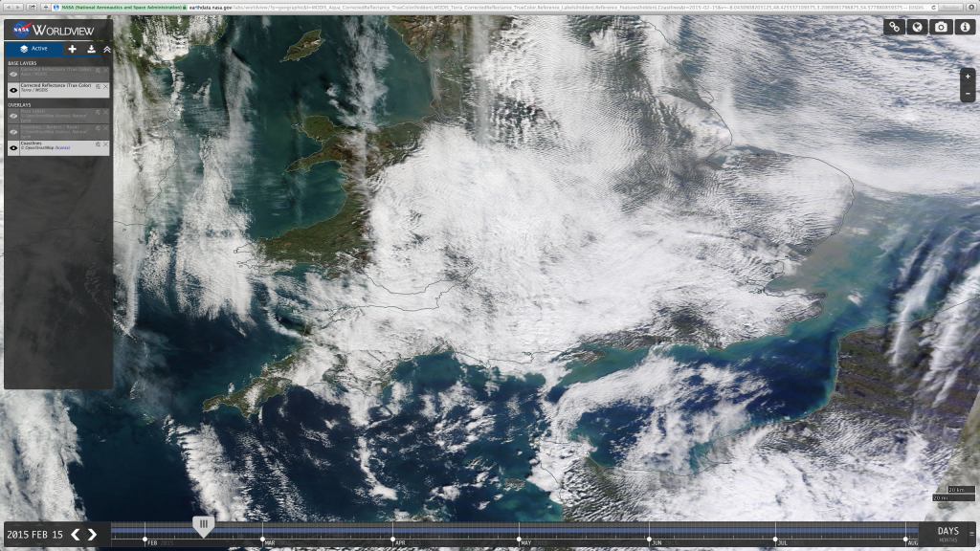Open options for Aqua / MODIS layer

(x=99, y=71)
